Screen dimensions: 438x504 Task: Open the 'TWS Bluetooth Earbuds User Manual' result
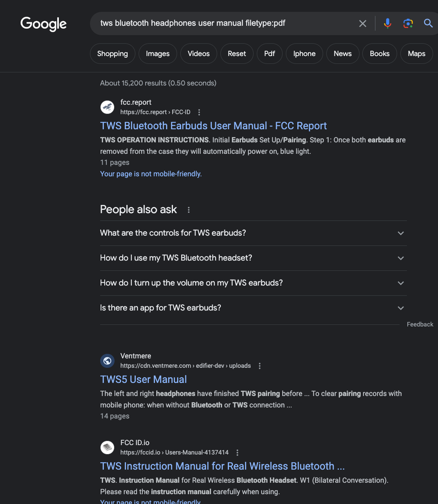coord(213,126)
